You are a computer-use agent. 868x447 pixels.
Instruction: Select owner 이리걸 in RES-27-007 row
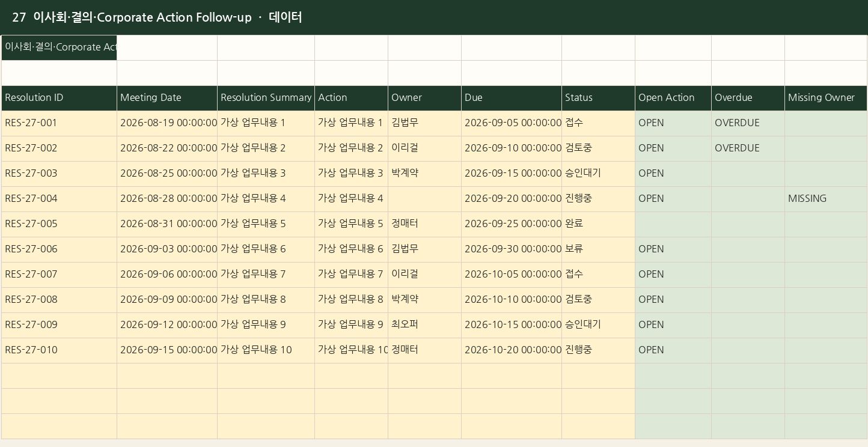pyautogui.click(x=424, y=275)
